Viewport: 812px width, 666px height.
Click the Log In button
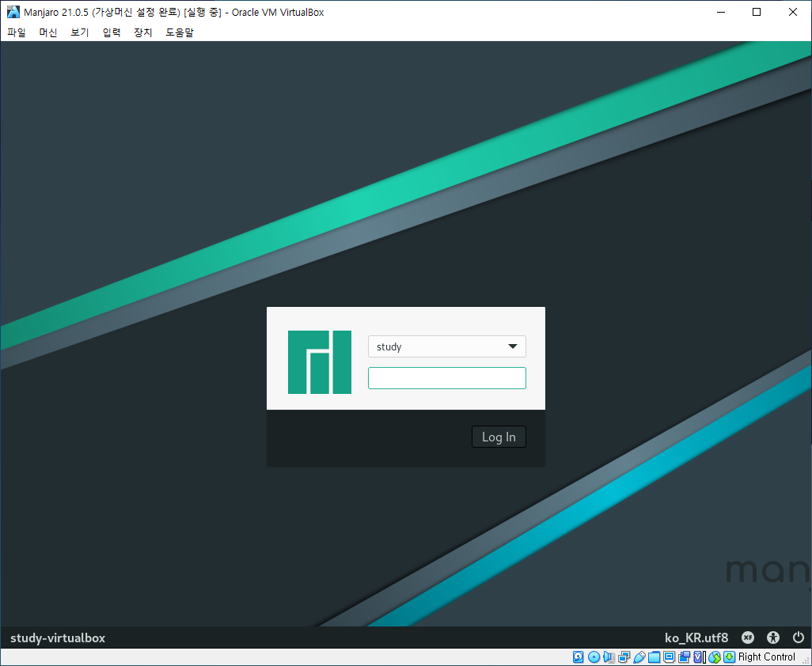tap(499, 437)
